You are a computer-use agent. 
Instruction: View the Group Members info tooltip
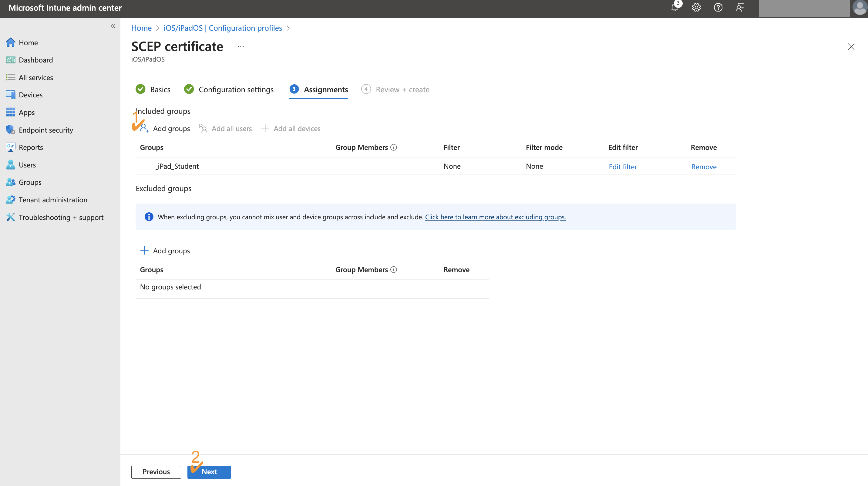[x=394, y=147]
